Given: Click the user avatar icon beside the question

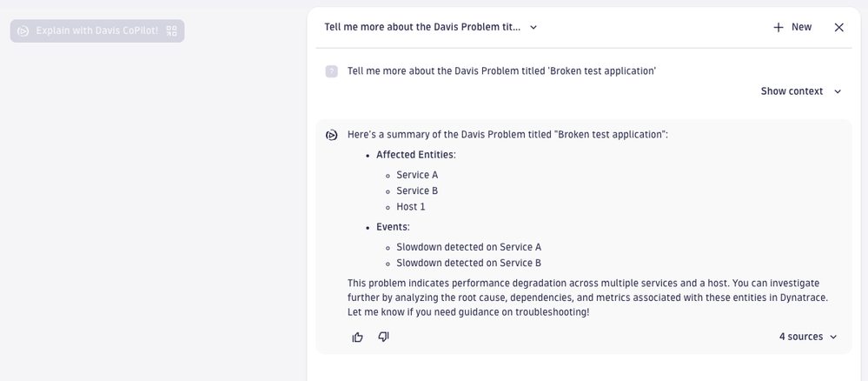Looking at the screenshot, I should coord(332,71).
